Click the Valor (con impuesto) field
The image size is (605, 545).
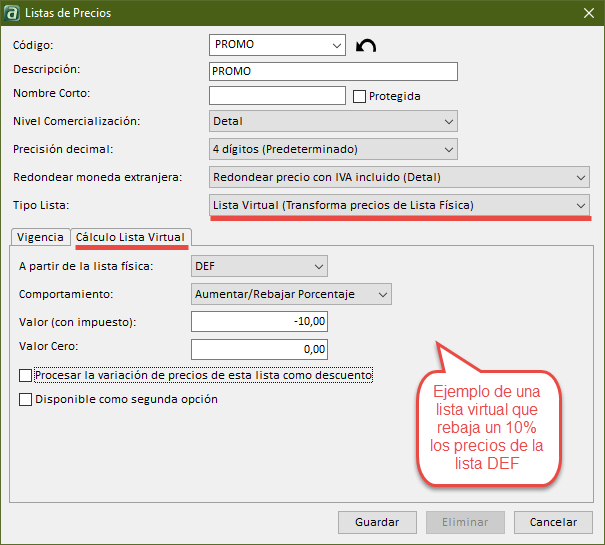[259, 322]
